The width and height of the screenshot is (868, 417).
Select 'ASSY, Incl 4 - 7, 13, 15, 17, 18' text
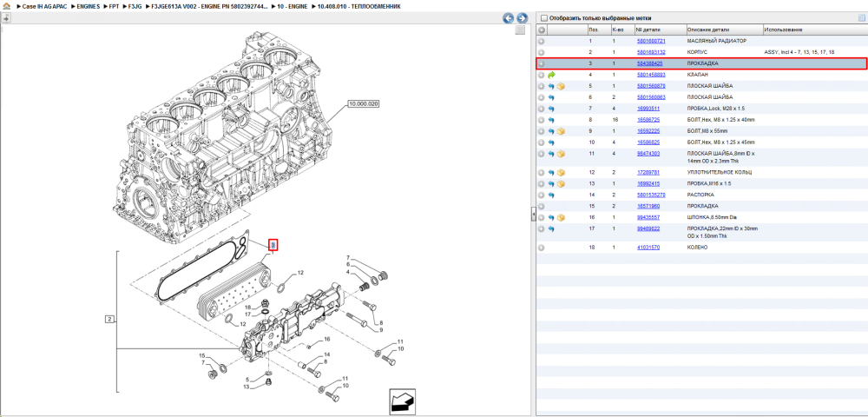[x=799, y=52]
